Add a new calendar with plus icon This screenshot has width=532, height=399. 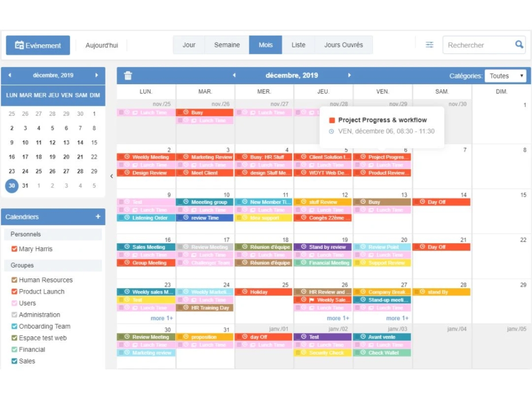[x=98, y=217]
